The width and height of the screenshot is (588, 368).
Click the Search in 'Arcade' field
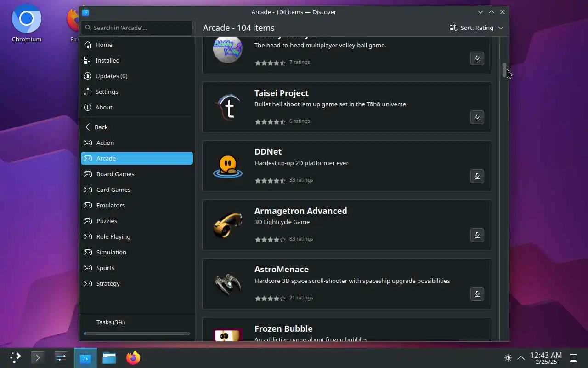(x=137, y=28)
